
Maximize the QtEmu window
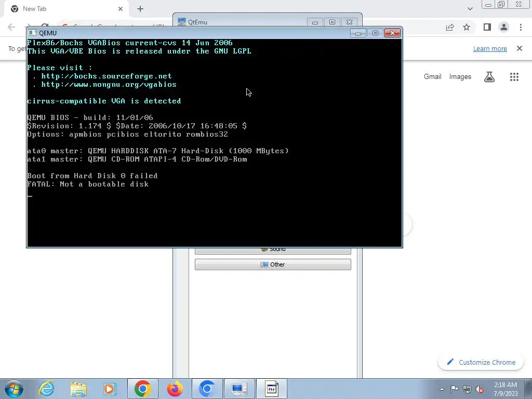tap(332, 22)
